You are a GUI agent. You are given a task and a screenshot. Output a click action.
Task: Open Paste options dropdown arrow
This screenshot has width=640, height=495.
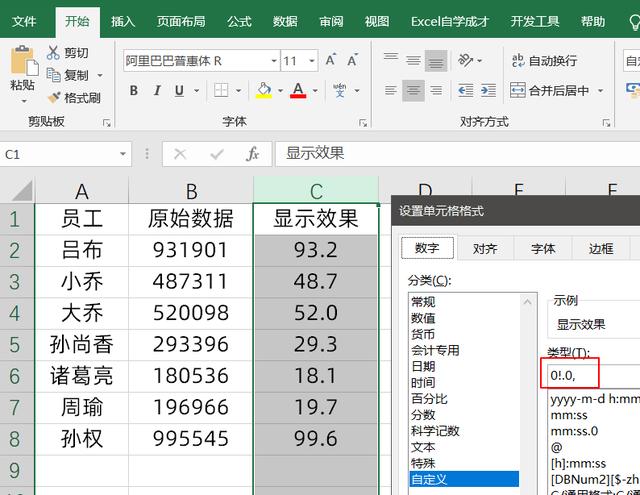(x=24, y=101)
